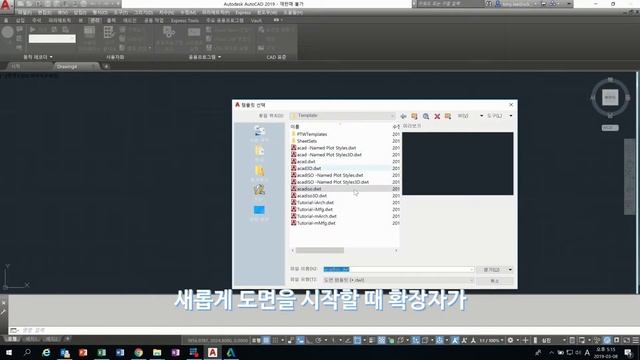Click file list horizontal scrollbar thumb
This screenshot has height=360, width=640.
(x=320, y=250)
